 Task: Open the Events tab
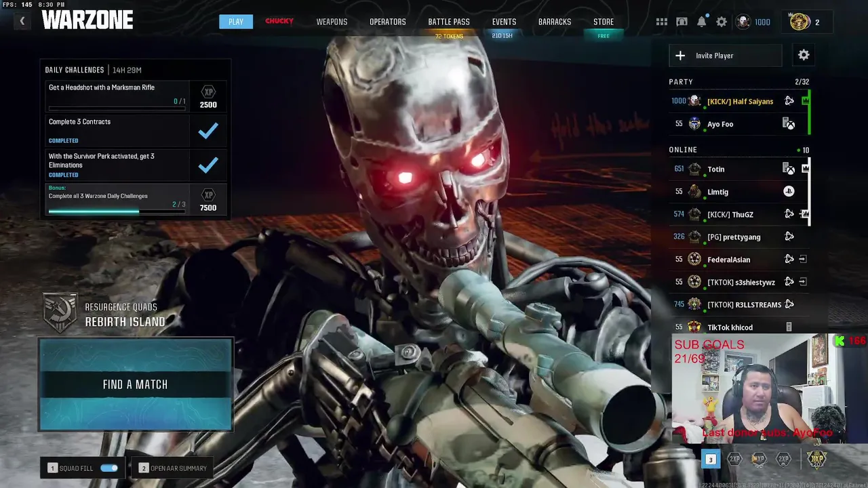point(504,22)
